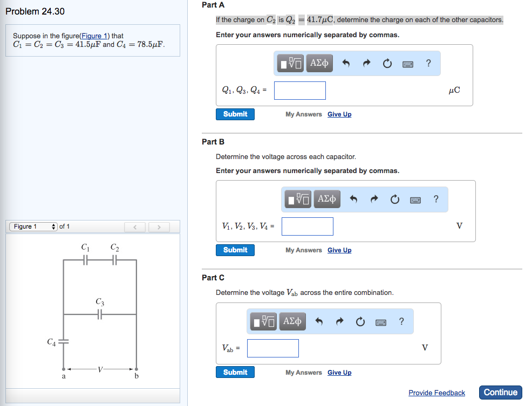
Task: Open help question mark in Part A
Action: pyautogui.click(x=428, y=63)
